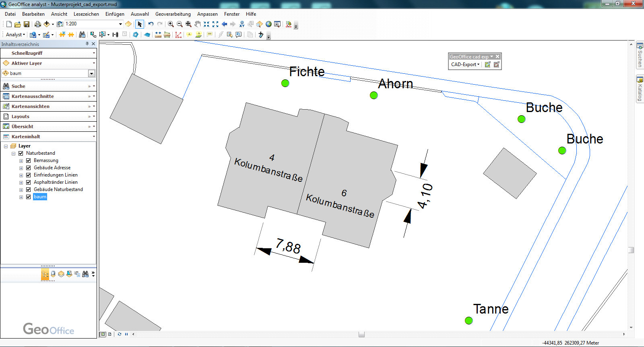Open the Analyst toolbar menu button

(x=15, y=35)
